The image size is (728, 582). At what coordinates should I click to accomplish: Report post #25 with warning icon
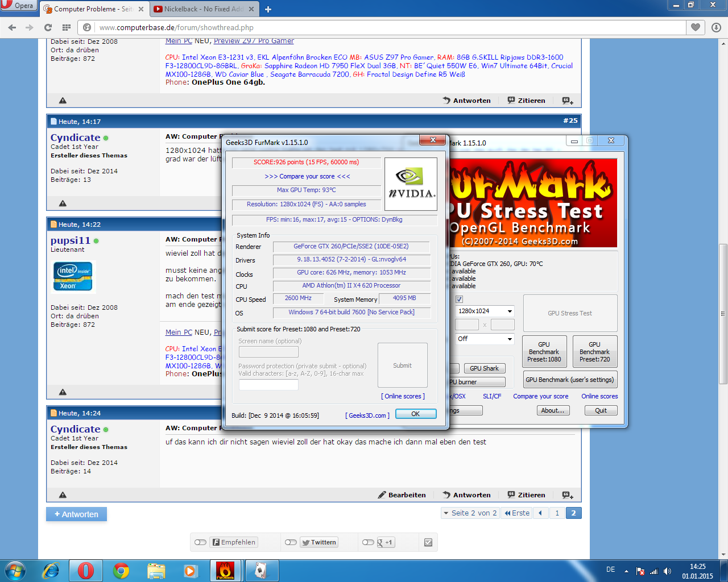[63, 203]
